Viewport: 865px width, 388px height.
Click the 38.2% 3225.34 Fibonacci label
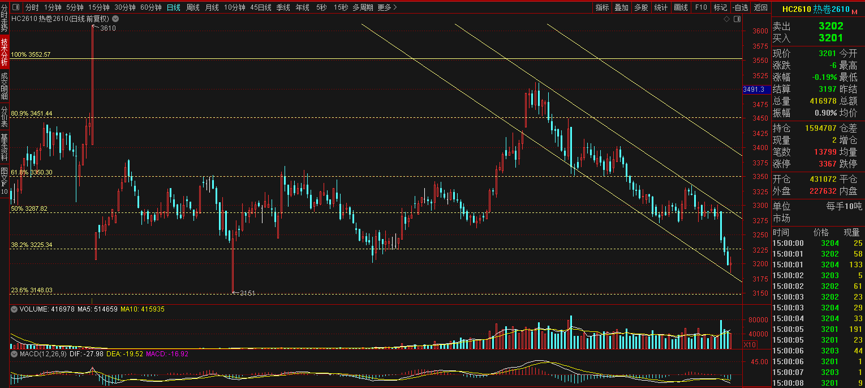tap(31, 245)
